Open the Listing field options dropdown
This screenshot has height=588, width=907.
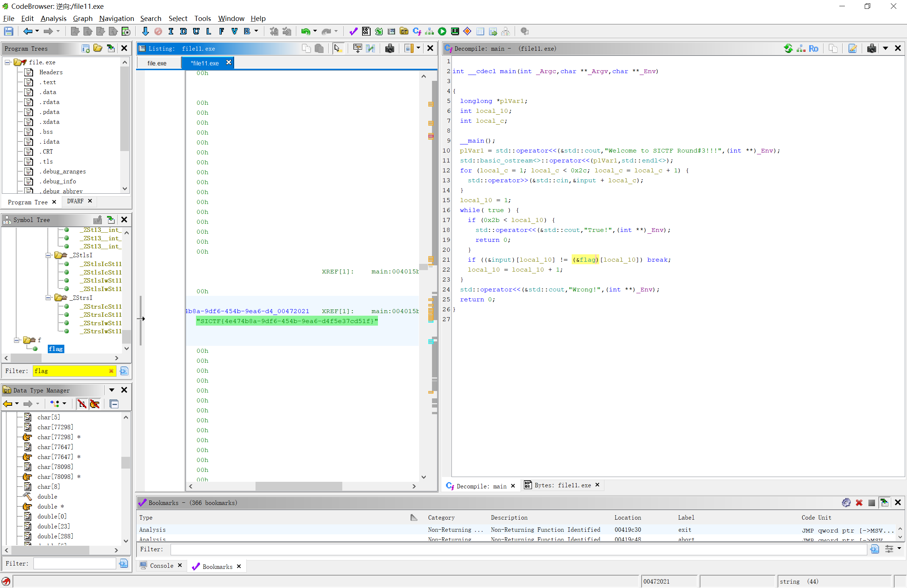(x=418, y=49)
